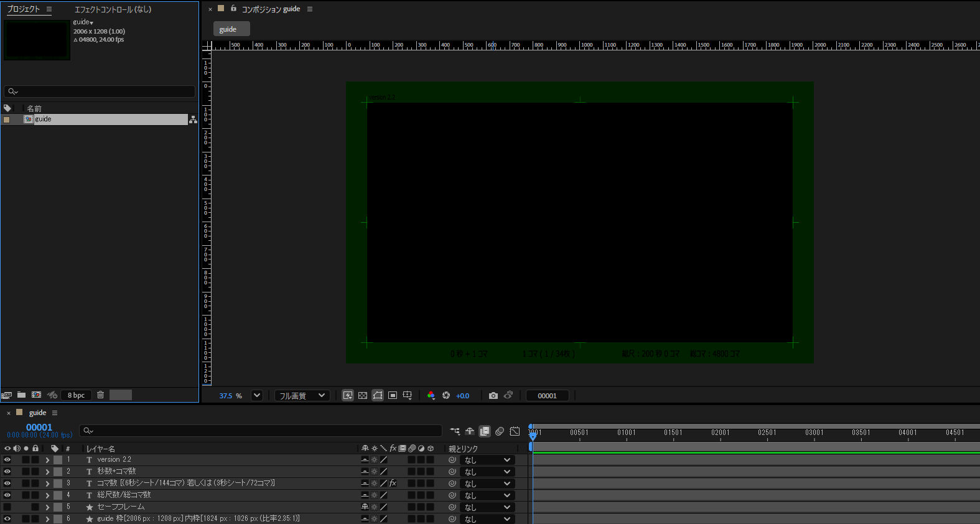The width and height of the screenshot is (980, 524).
Task: Create a new composition via footer icon
Action: 36,395
